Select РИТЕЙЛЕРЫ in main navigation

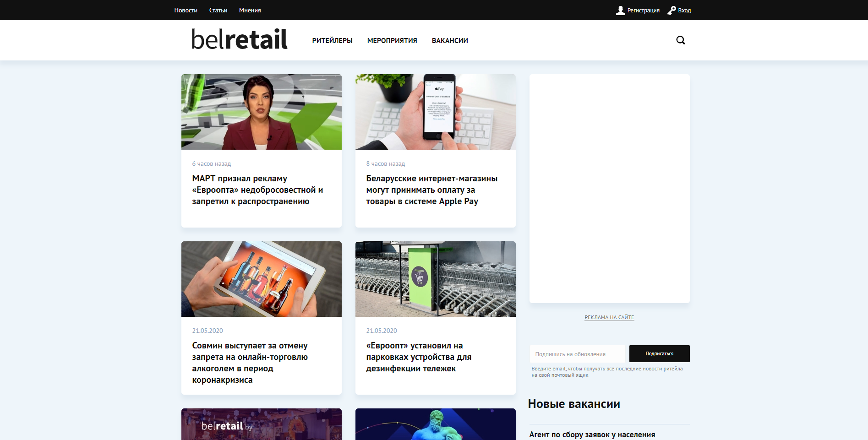click(x=332, y=41)
